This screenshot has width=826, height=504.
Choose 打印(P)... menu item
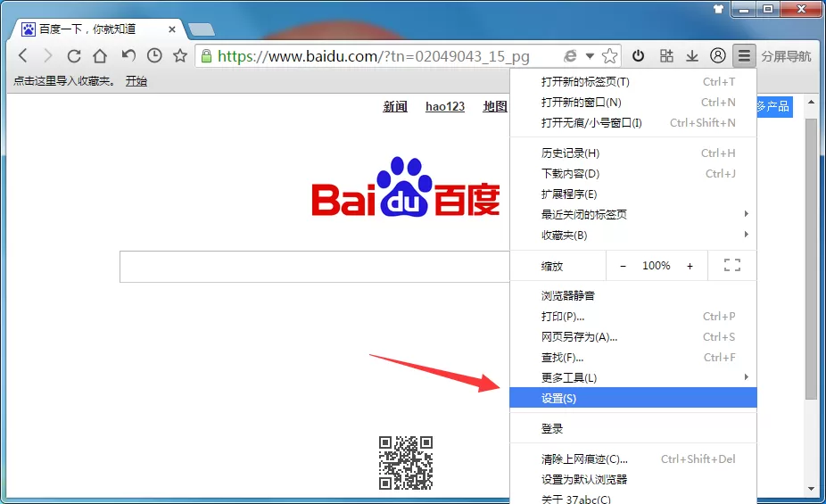pyautogui.click(x=632, y=317)
